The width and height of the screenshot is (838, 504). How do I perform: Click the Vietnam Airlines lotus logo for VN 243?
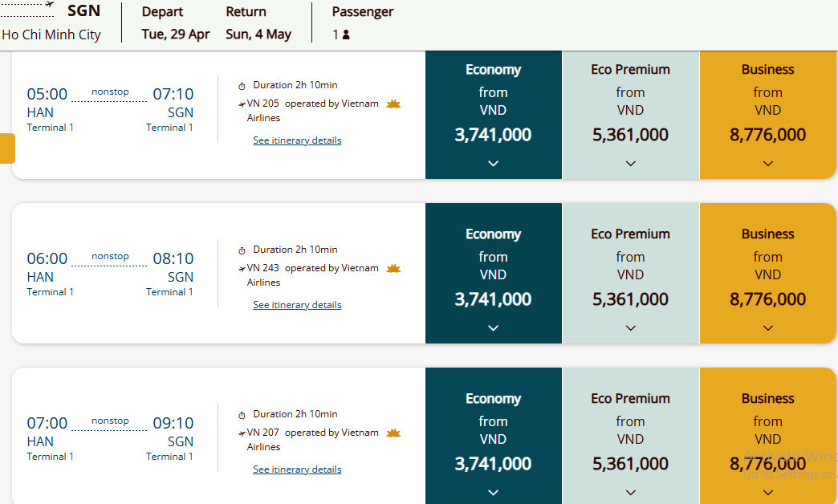click(393, 268)
